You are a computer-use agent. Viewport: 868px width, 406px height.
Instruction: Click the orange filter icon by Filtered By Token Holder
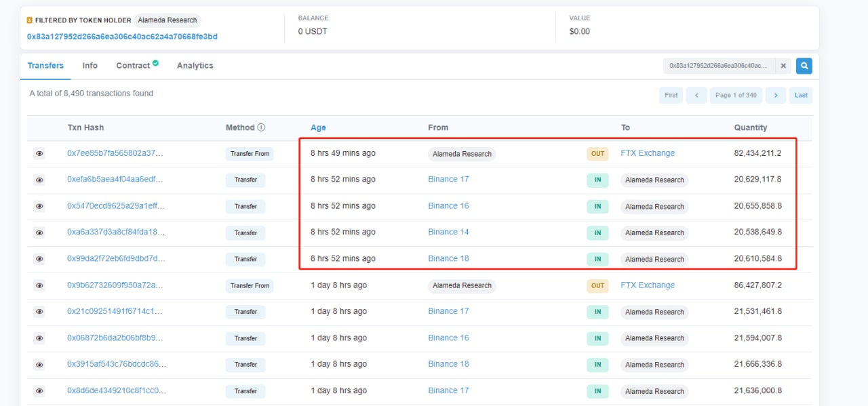[29, 20]
